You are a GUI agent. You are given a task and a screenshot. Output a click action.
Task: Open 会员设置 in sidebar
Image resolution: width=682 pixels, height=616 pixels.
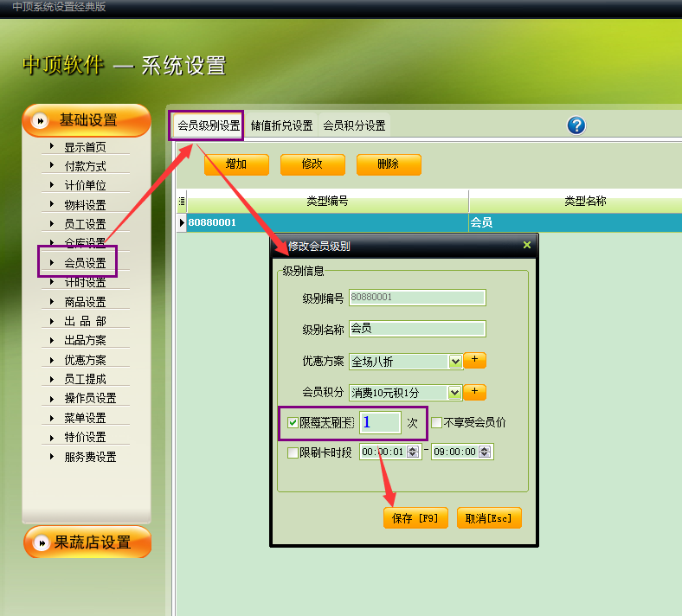[85, 263]
